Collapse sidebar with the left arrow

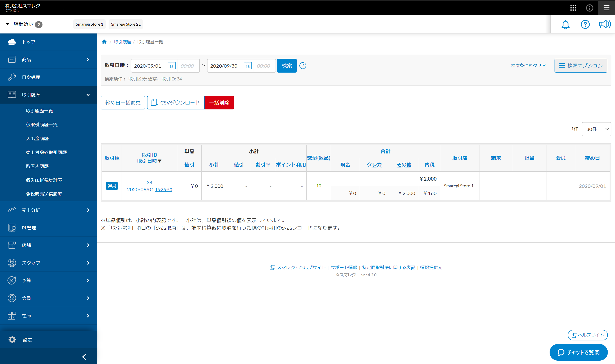(x=84, y=357)
